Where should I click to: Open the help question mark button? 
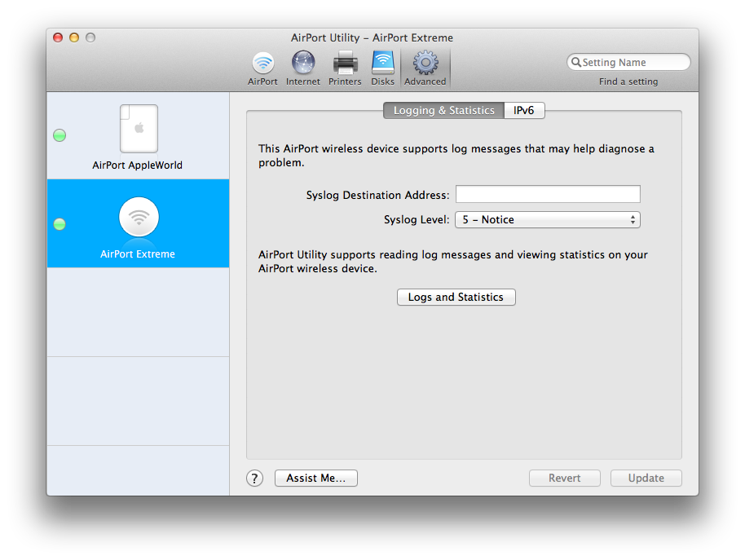pos(254,478)
